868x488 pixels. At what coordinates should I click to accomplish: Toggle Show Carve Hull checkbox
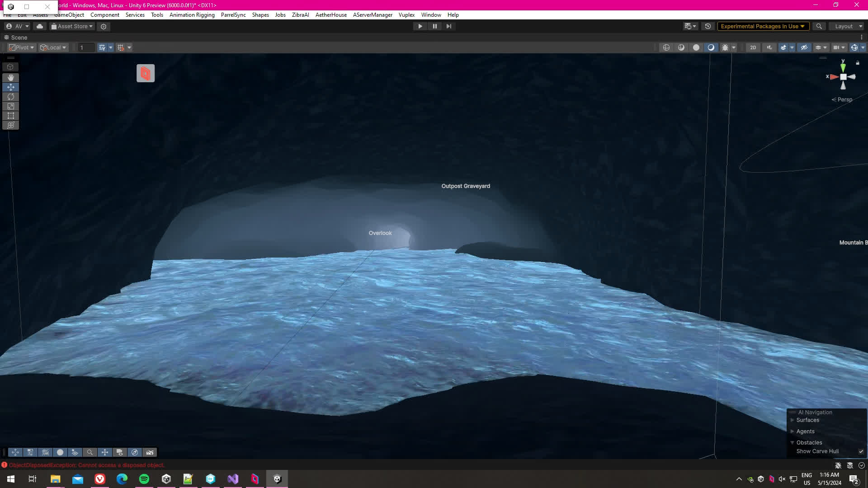point(861,451)
